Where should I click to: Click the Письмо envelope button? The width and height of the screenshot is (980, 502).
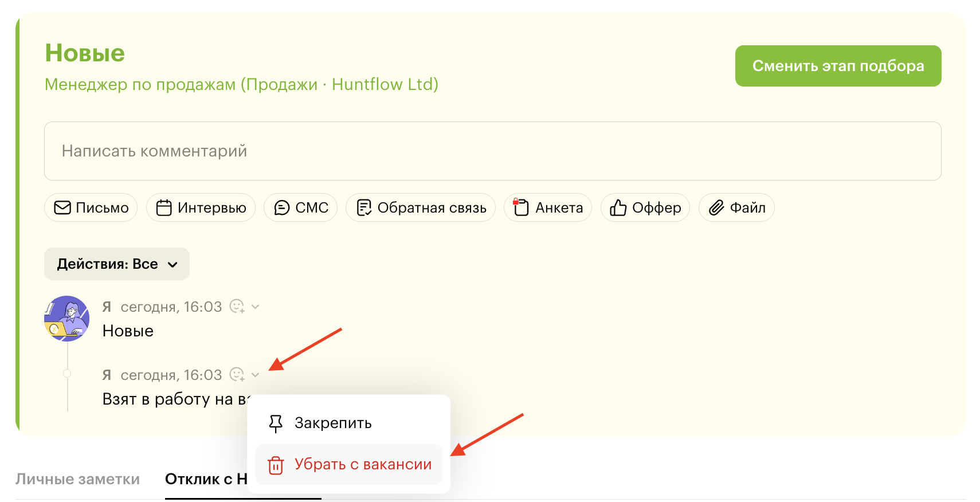[91, 207]
